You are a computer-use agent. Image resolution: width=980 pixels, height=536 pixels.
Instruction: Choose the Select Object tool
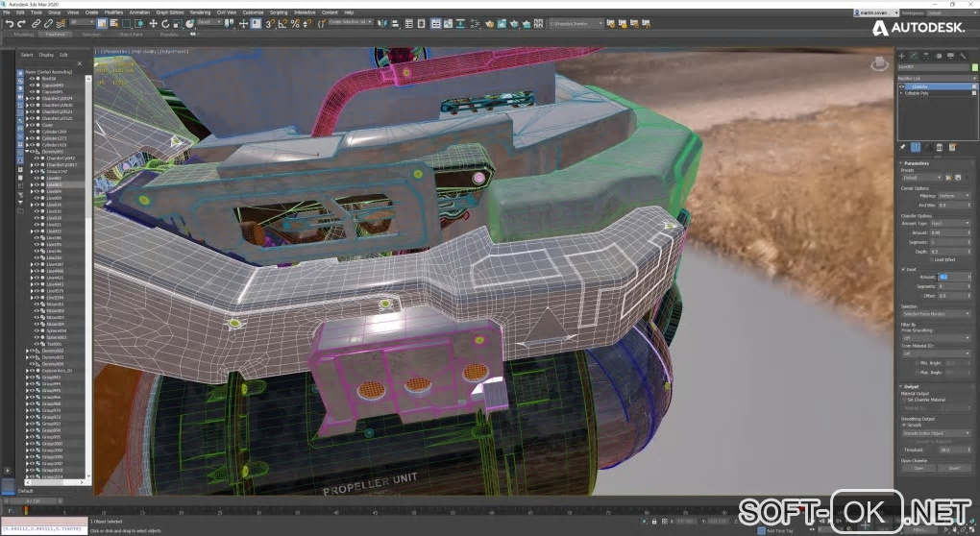[102, 24]
